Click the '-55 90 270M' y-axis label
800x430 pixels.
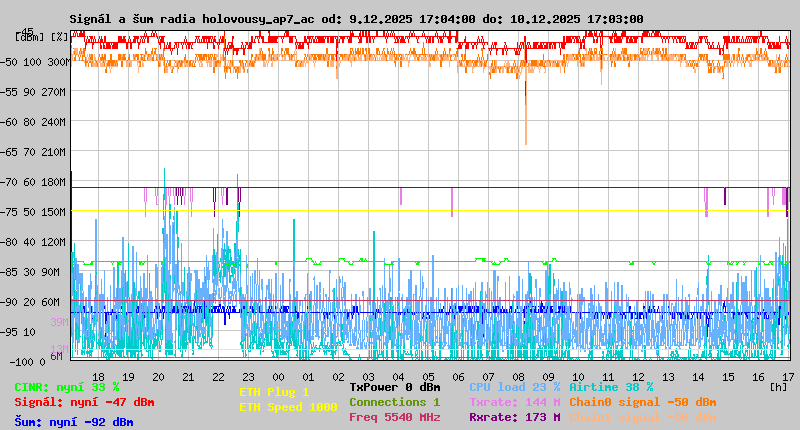pos(34,92)
